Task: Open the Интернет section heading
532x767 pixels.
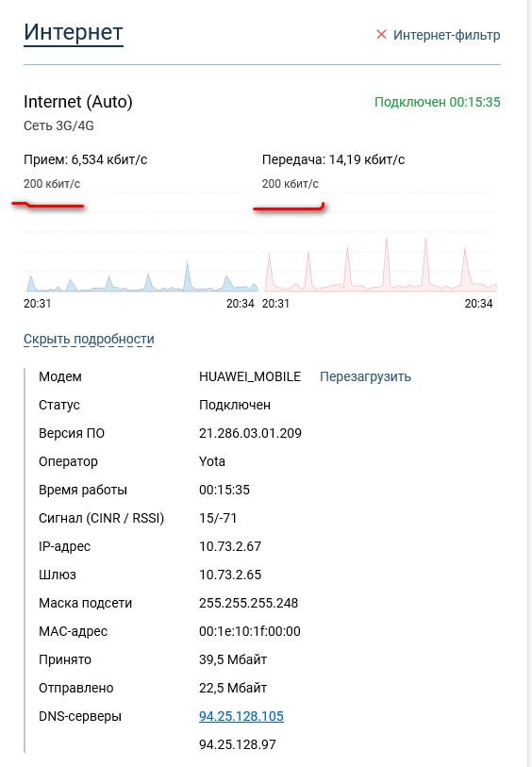Action: click(74, 33)
